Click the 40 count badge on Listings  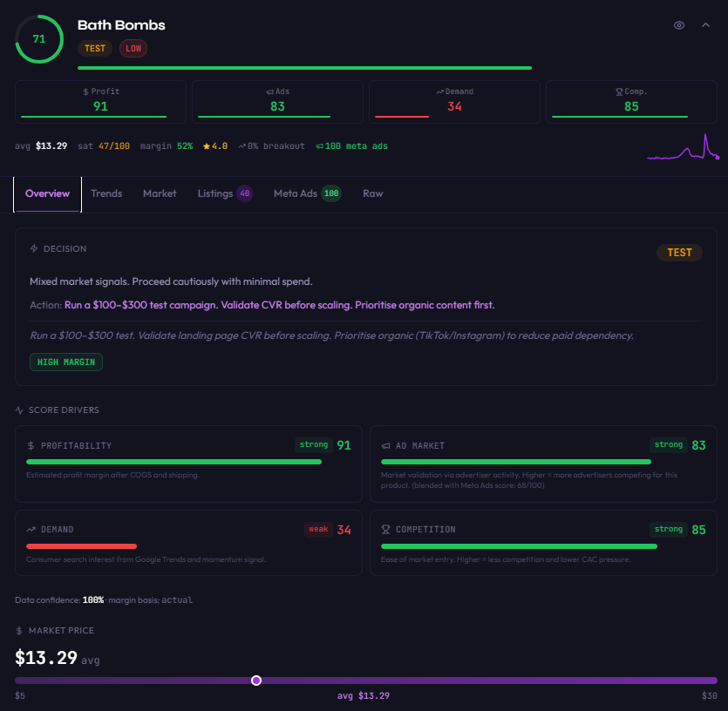(x=245, y=193)
